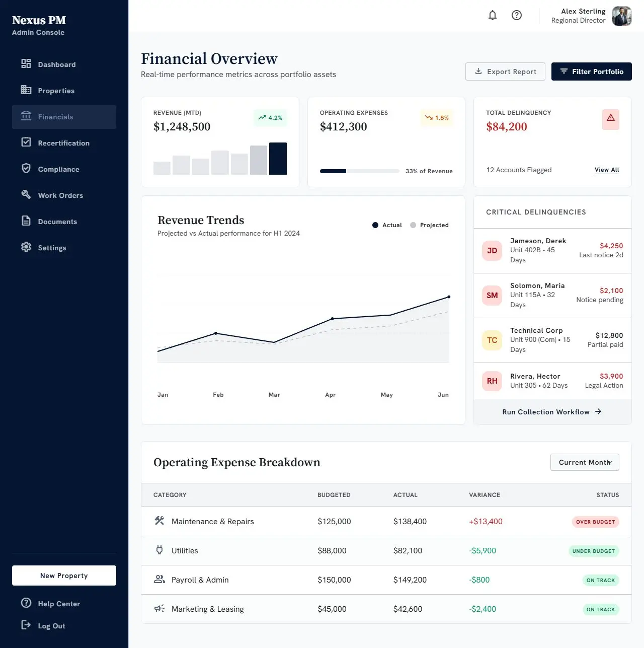Click the Utilities plug icon
The height and width of the screenshot is (648, 644).
(159, 550)
